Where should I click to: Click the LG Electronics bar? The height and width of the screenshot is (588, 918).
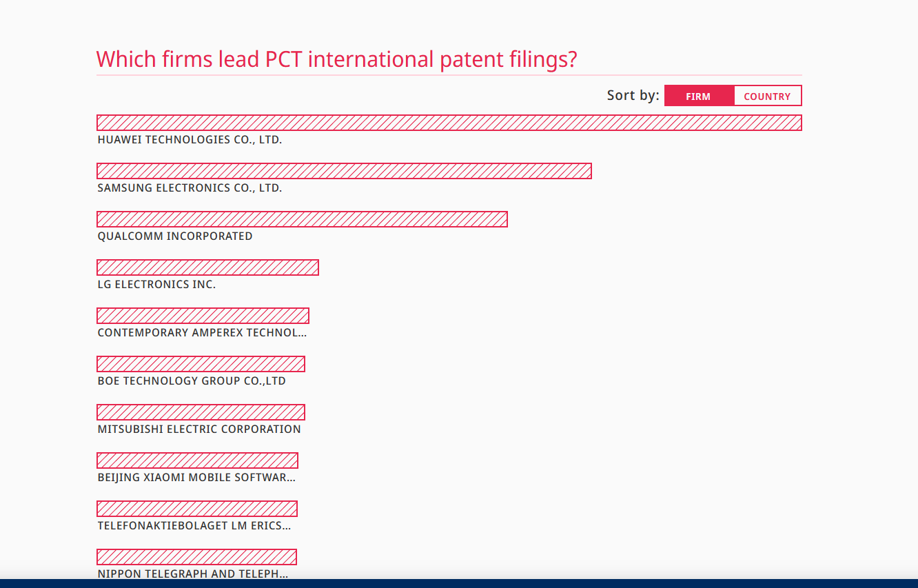pyautogui.click(x=207, y=267)
